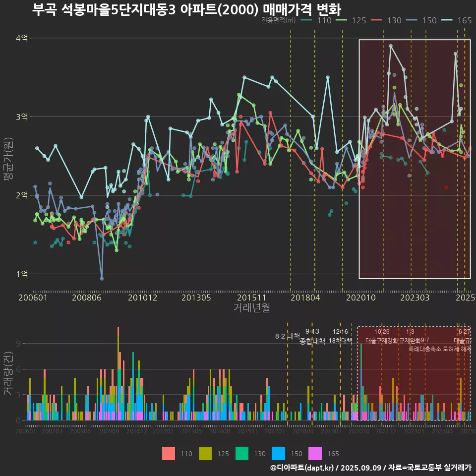Viewport: 476px width, 476px height.
Task: Click '202010' on the price chart x-axis
Action: (x=361, y=297)
